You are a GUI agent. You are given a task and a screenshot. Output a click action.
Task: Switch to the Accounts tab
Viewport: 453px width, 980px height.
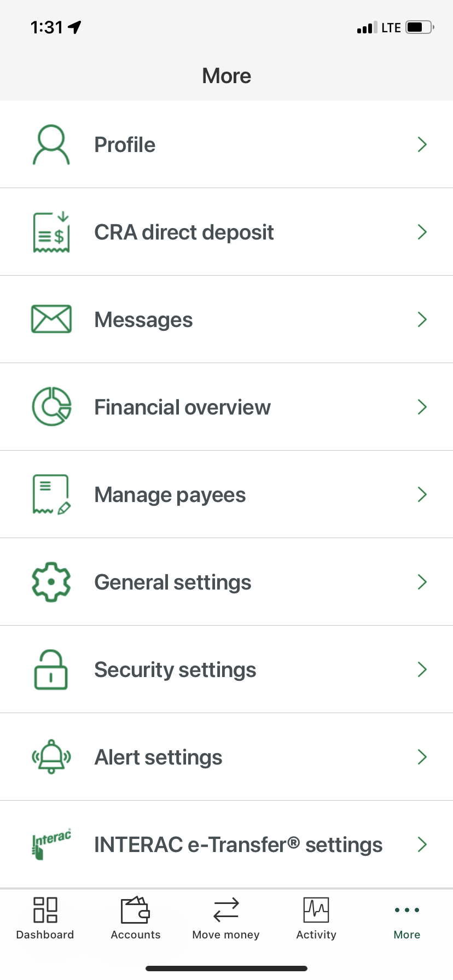pyautogui.click(x=136, y=918)
